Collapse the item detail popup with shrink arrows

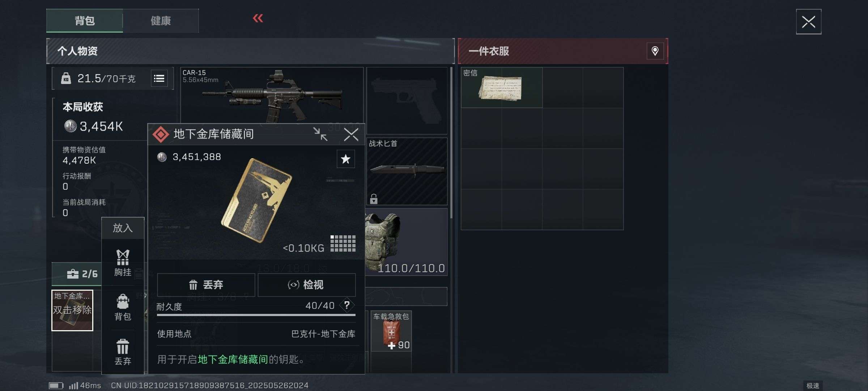point(320,134)
